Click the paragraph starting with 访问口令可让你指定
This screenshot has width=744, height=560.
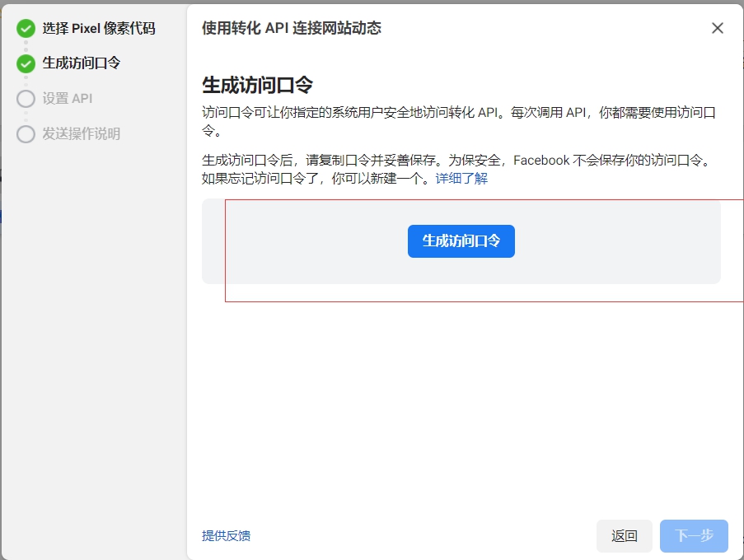pos(457,121)
